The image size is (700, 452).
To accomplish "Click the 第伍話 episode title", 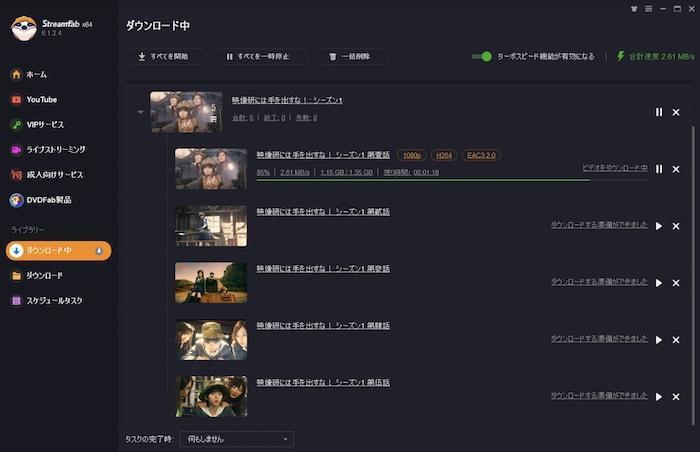I will tap(323, 382).
